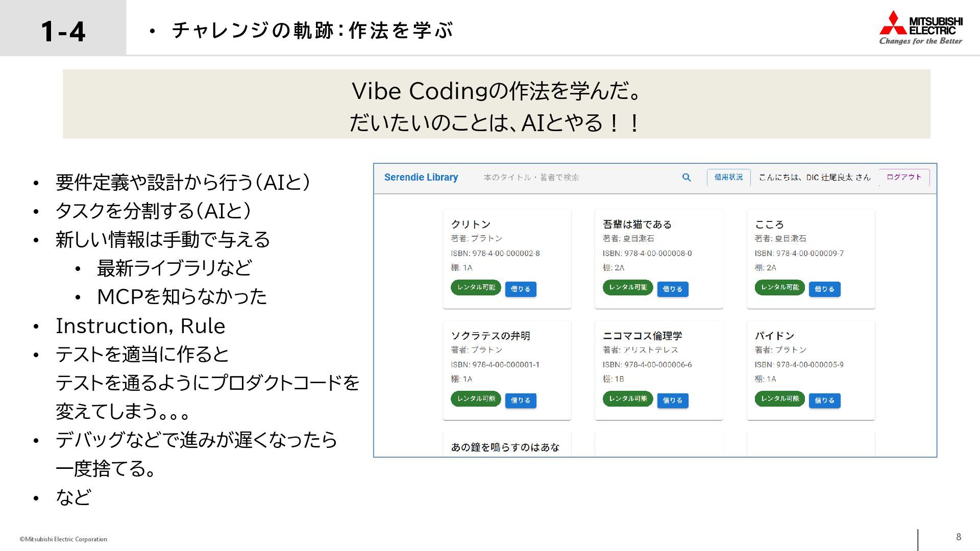Screen dimensions: 980x551
Task: Click shelf label 棚: 1B
Action: pyautogui.click(x=614, y=379)
